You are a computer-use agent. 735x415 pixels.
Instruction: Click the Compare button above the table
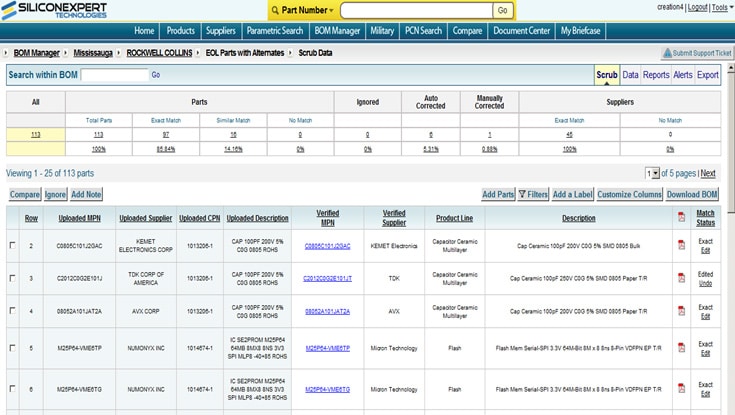click(x=25, y=194)
